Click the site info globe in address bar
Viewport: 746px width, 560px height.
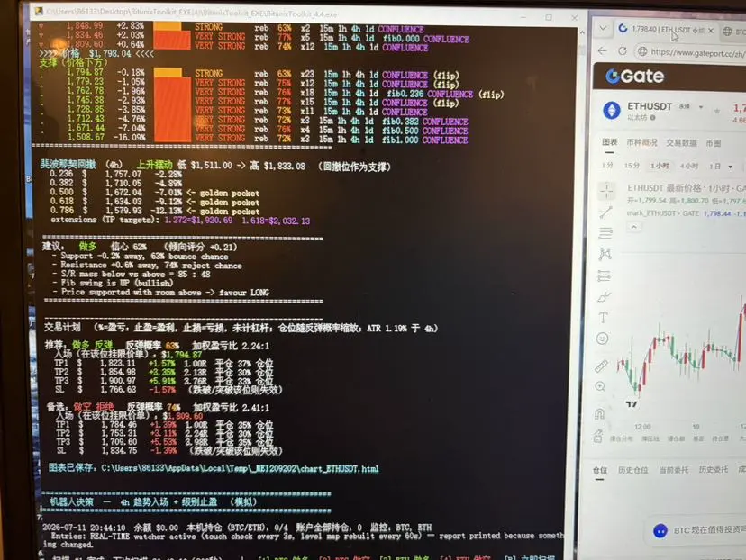click(x=642, y=50)
